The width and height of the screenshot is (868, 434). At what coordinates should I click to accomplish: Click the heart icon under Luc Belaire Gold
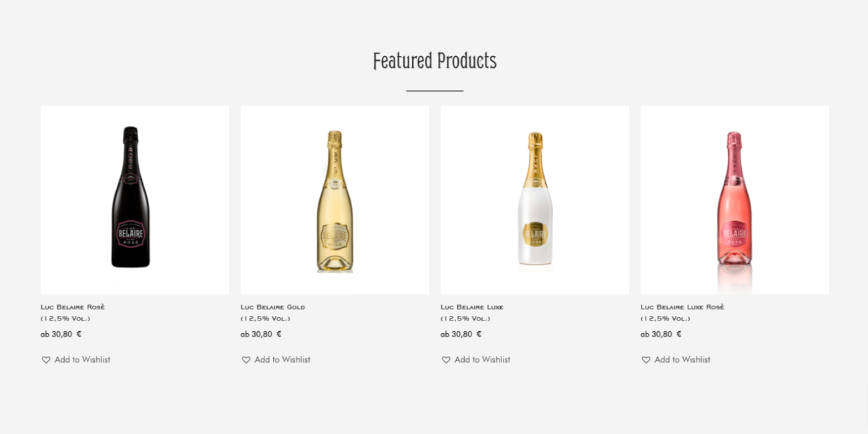tap(246, 360)
